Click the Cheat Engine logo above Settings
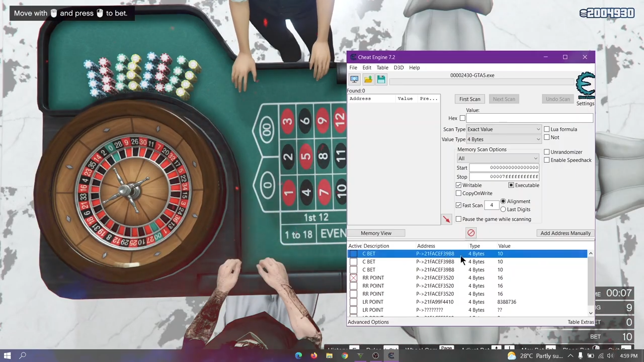Image resolution: width=644 pixels, height=362 pixels. 585,85
